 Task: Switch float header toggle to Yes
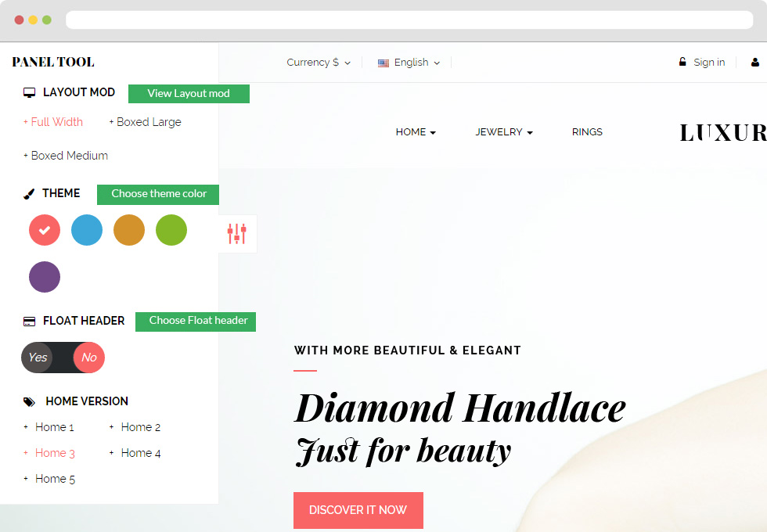click(38, 358)
